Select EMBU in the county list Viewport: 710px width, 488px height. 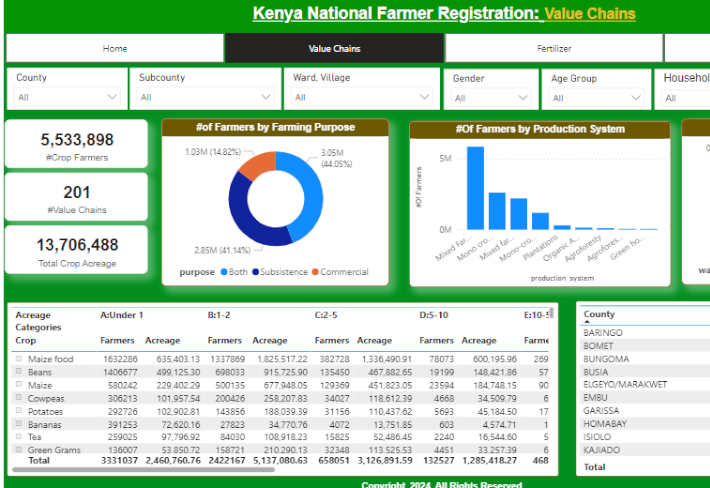[595, 397]
